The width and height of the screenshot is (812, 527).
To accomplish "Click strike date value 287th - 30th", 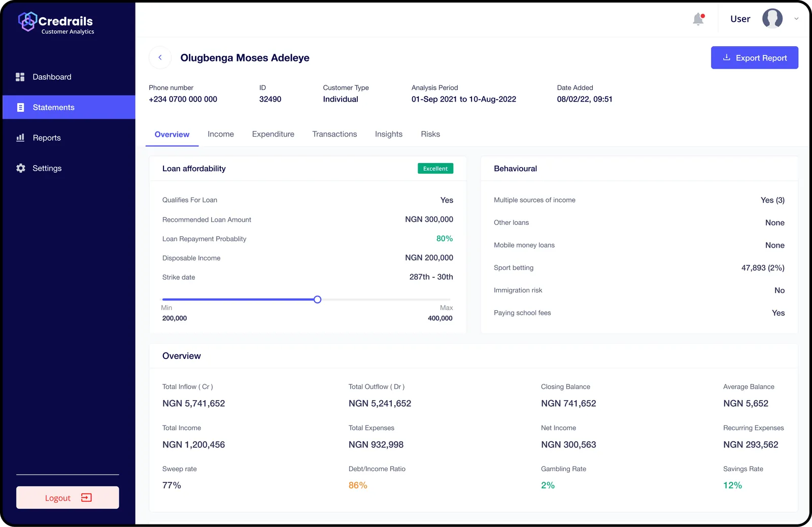I will [x=431, y=277].
